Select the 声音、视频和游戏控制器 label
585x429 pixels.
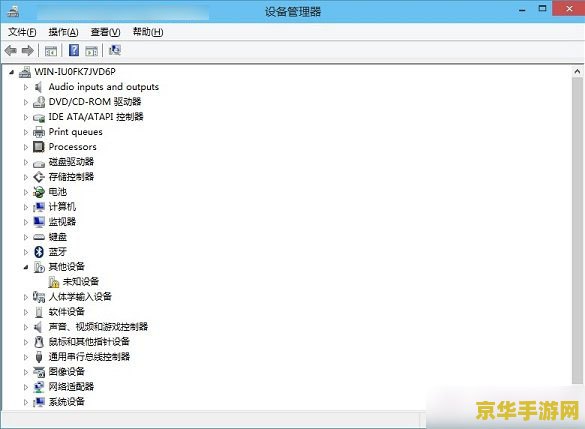[98, 327]
